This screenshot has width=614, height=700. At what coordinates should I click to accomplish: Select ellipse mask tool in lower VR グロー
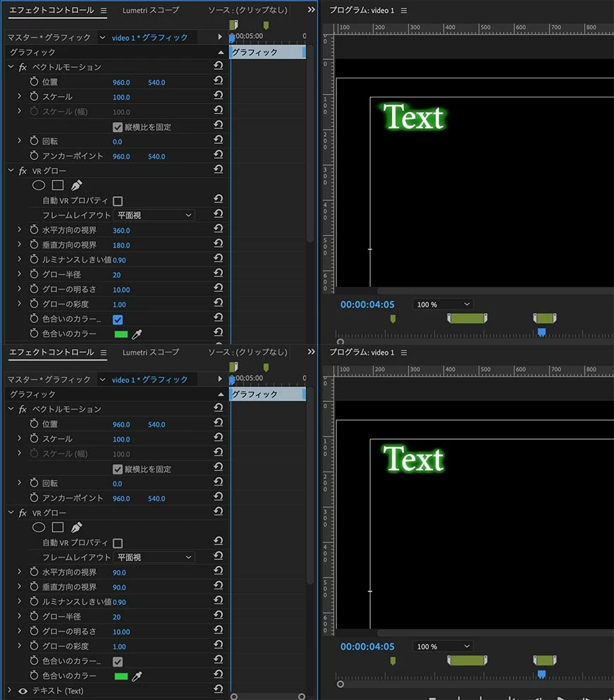coord(39,527)
